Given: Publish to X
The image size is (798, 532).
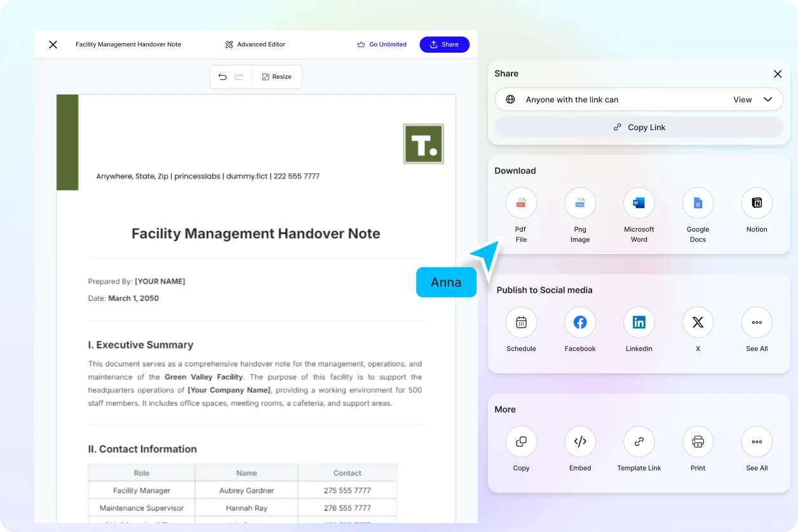Looking at the screenshot, I should tap(698, 323).
